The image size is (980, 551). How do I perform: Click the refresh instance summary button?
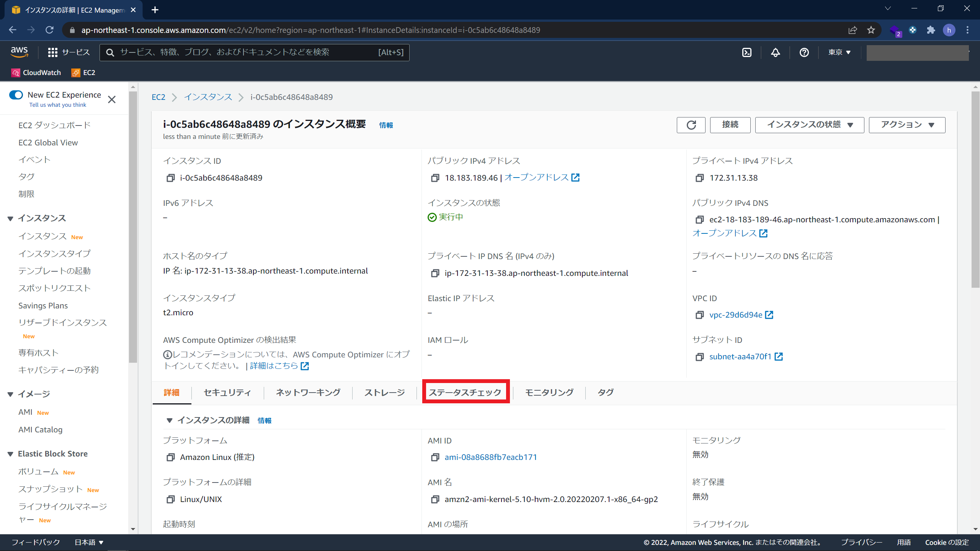coord(691,125)
